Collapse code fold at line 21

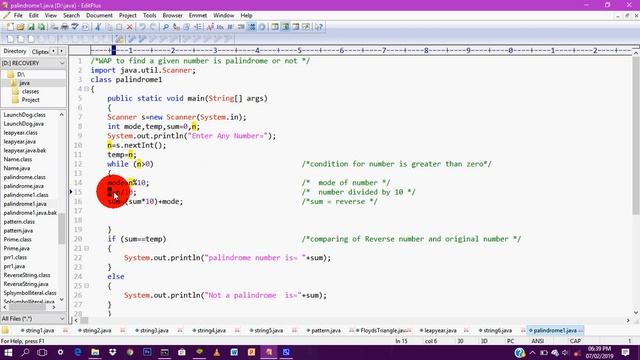87,248
